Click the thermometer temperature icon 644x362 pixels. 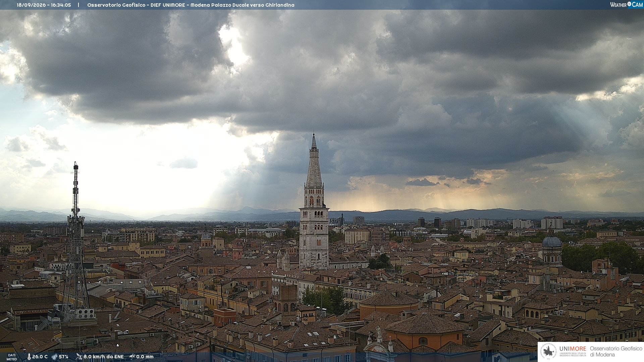[29, 357]
